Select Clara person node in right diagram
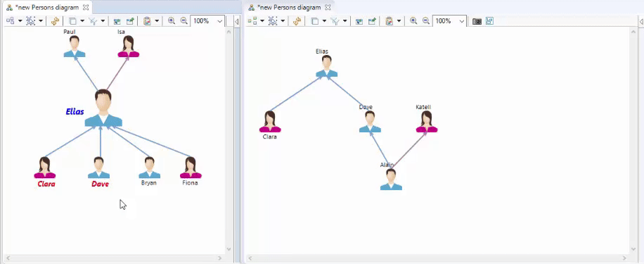 coord(270,122)
